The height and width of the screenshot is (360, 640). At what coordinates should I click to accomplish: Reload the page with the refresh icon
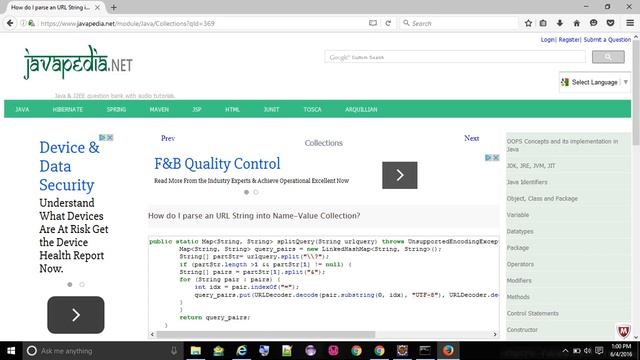pos(388,23)
